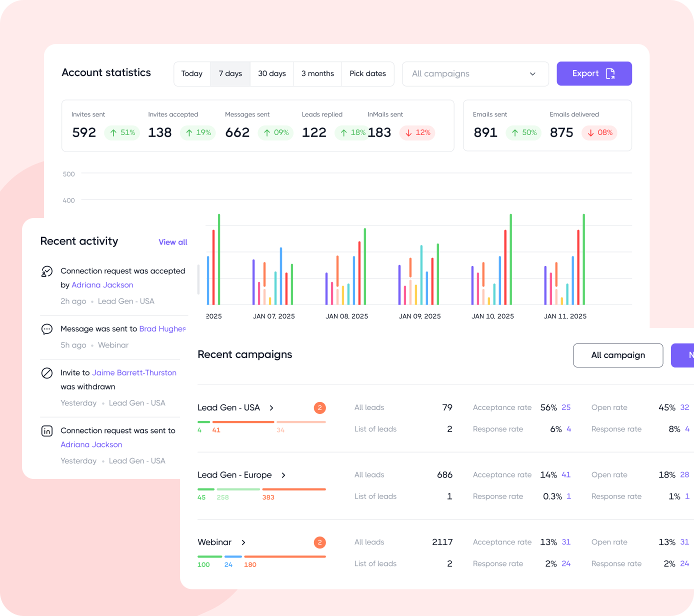Screen dimensions: 694x616
Task: Click the Webinar campaign progress bar
Action: (x=262, y=556)
